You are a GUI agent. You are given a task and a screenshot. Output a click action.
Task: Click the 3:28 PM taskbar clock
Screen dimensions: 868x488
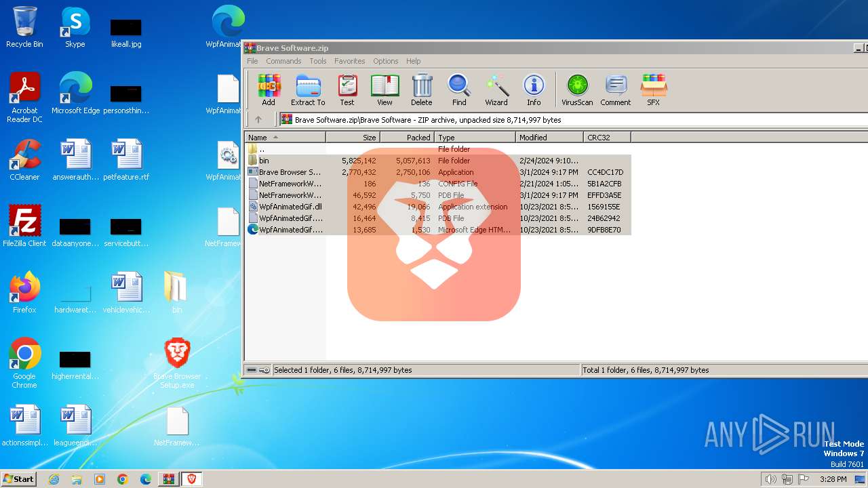tap(833, 479)
